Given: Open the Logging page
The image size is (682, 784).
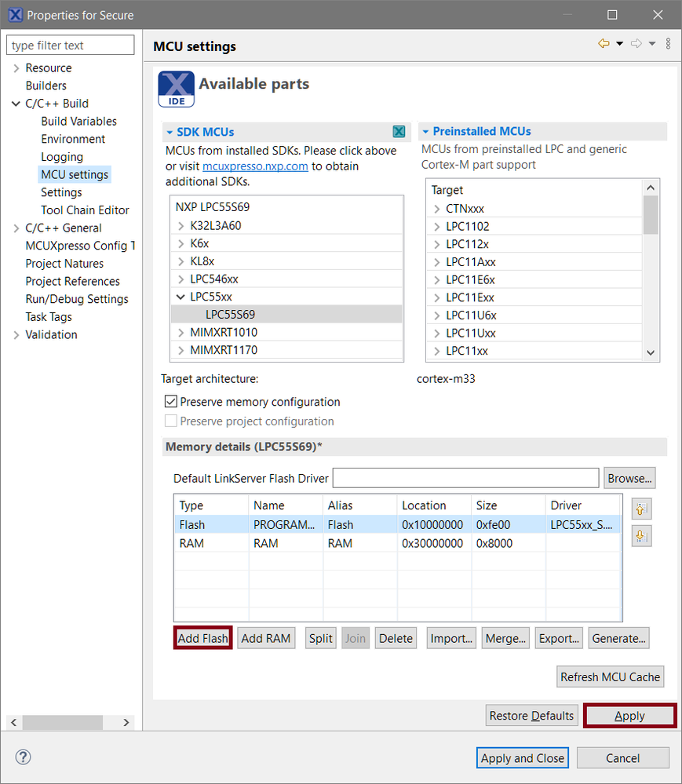Looking at the screenshot, I should coord(62,157).
